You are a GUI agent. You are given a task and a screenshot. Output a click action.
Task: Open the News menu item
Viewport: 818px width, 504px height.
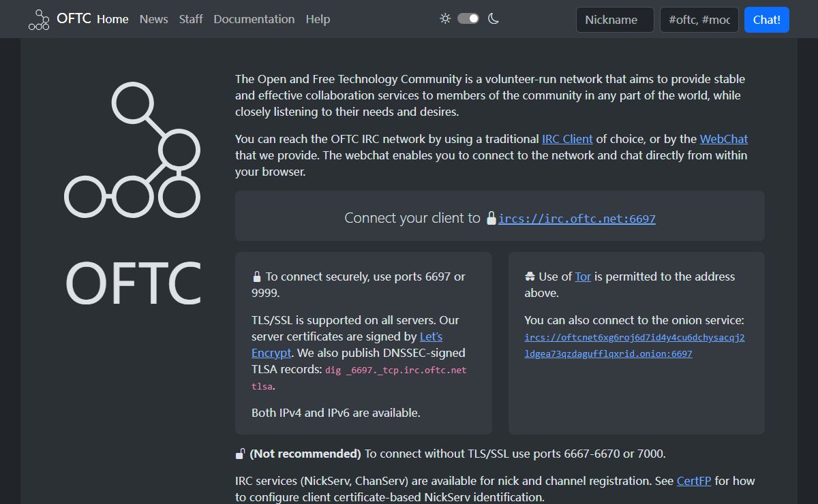point(154,19)
